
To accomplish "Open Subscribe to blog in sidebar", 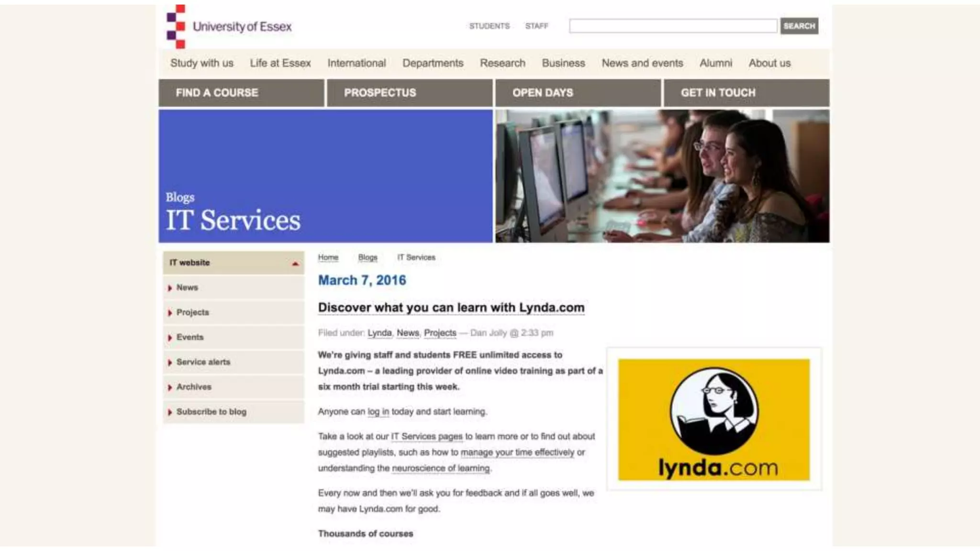I will pos(234,412).
